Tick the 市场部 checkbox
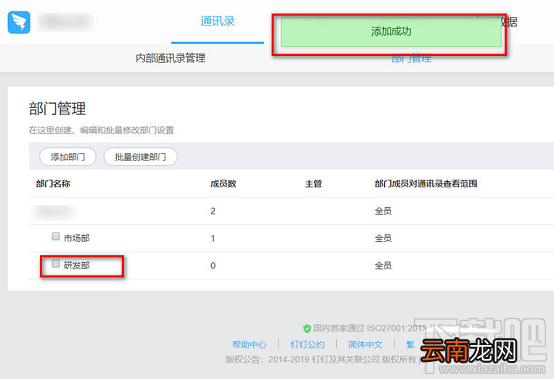554x379 pixels. click(x=56, y=236)
